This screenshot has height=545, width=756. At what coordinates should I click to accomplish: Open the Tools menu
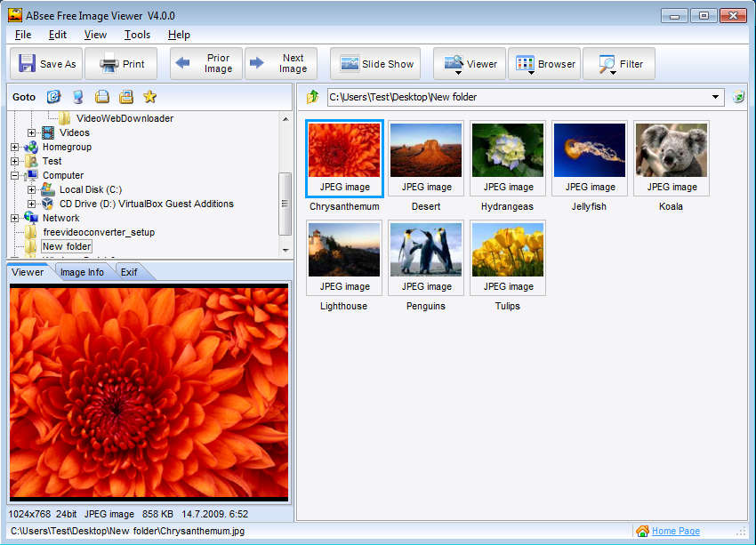pos(137,35)
